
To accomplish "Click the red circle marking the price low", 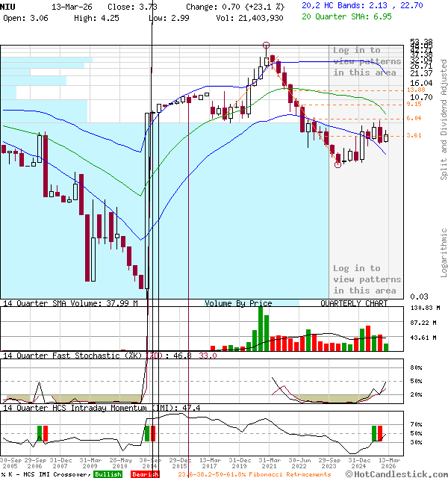I will (338, 165).
